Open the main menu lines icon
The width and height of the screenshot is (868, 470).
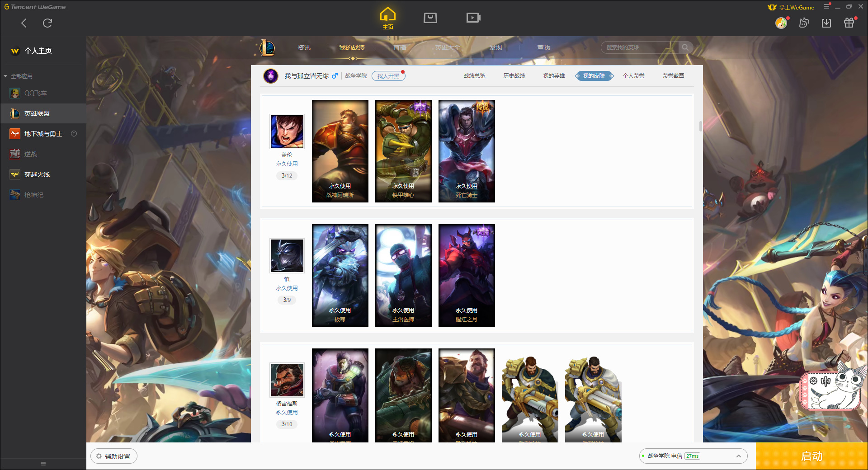coord(826,6)
